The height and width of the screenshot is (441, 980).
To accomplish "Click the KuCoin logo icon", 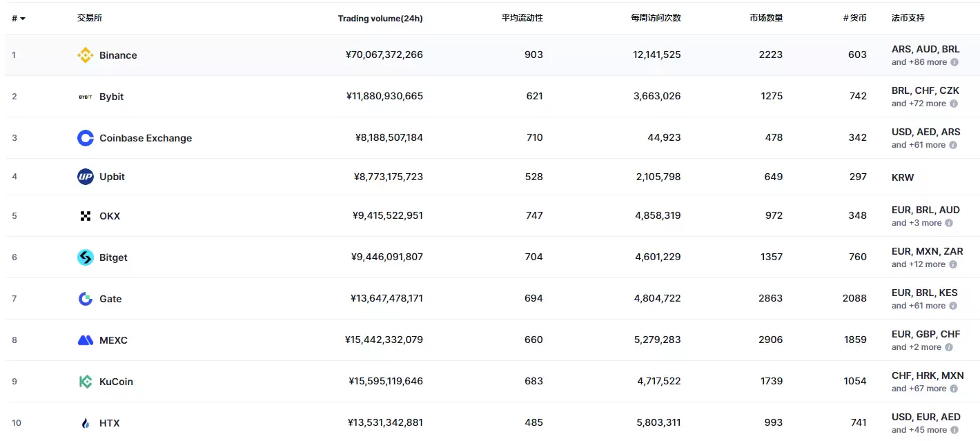I will 85,382.
